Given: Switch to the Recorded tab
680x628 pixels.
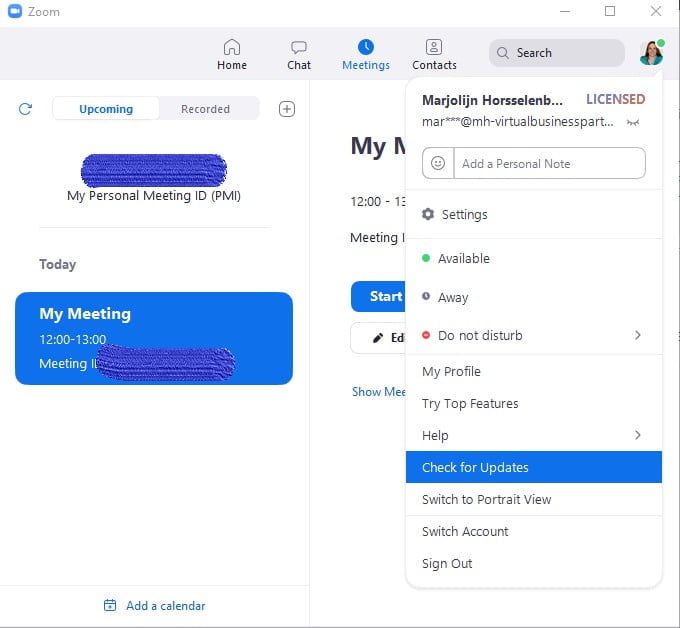Looking at the screenshot, I should [x=205, y=109].
